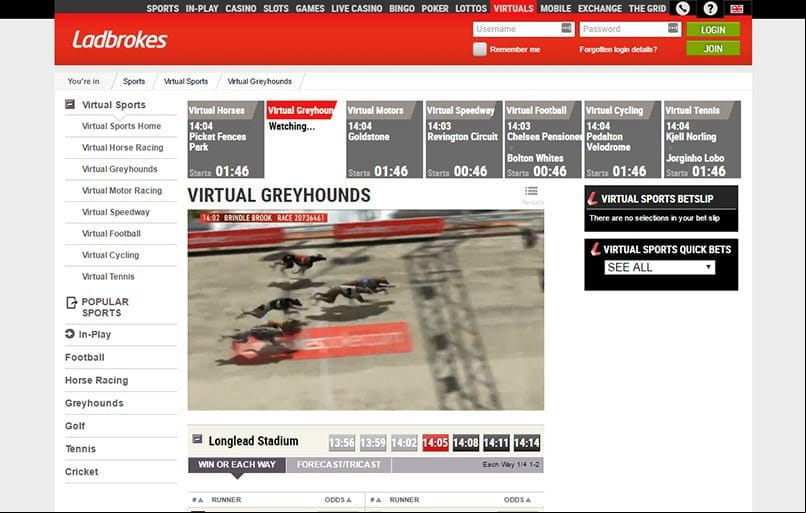Select the Virtual Cycling event tile
This screenshot has width=806, height=513.
click(623, 139)
